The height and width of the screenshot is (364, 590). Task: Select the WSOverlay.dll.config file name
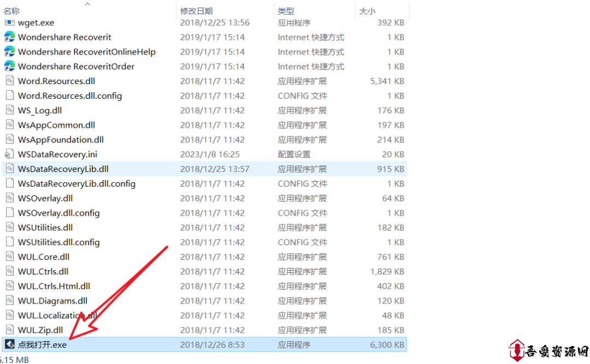[59, 213]
